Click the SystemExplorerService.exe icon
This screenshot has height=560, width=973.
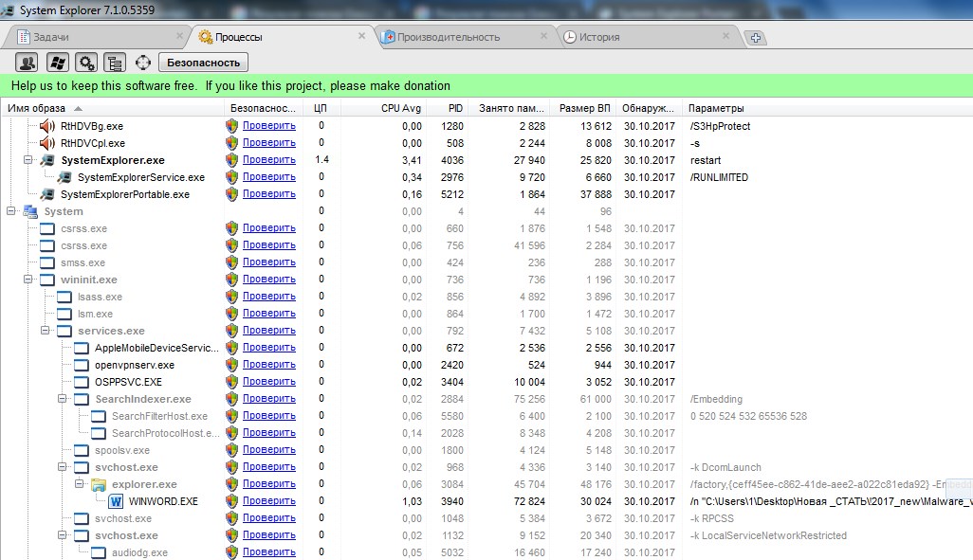point(64,177)
